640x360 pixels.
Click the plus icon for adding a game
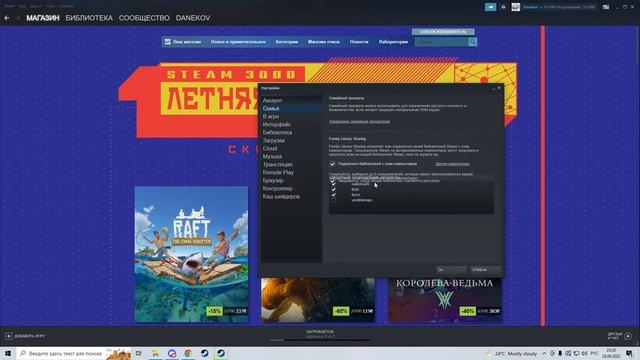[x=9, y=336]
